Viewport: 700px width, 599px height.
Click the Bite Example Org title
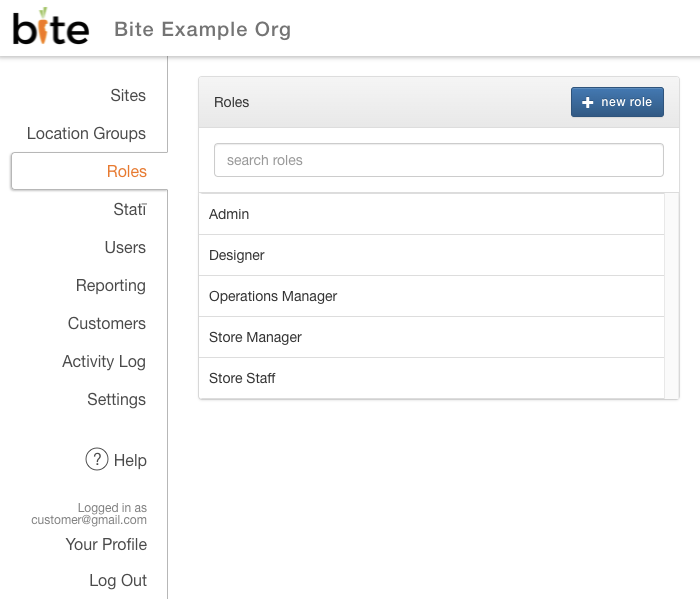pyautogui.click(x=203, y=29)
